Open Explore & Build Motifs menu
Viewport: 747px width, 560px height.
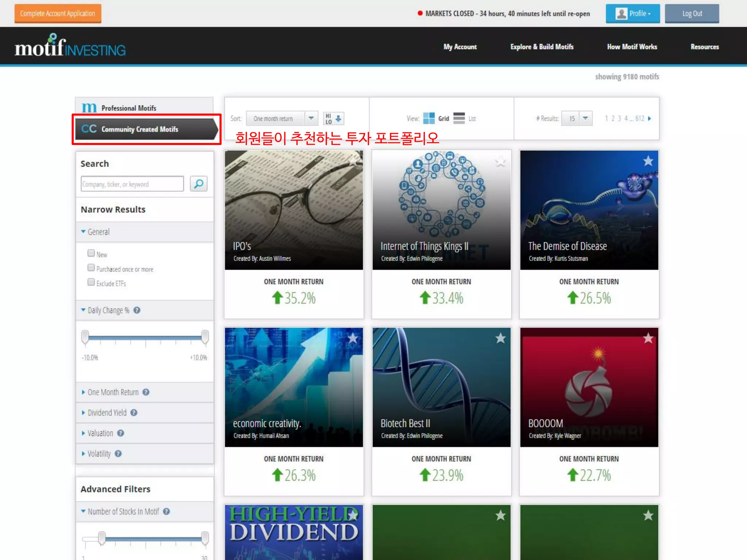pos(542,47)
